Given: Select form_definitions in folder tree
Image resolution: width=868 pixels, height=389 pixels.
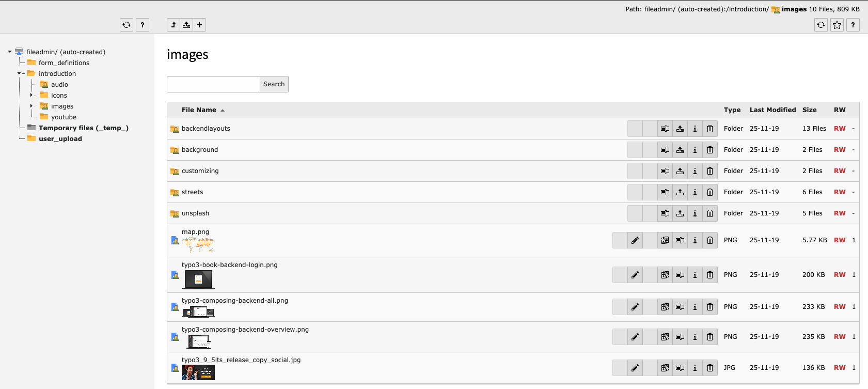Looking at the screenshot, I should click(x=64, y=63).
